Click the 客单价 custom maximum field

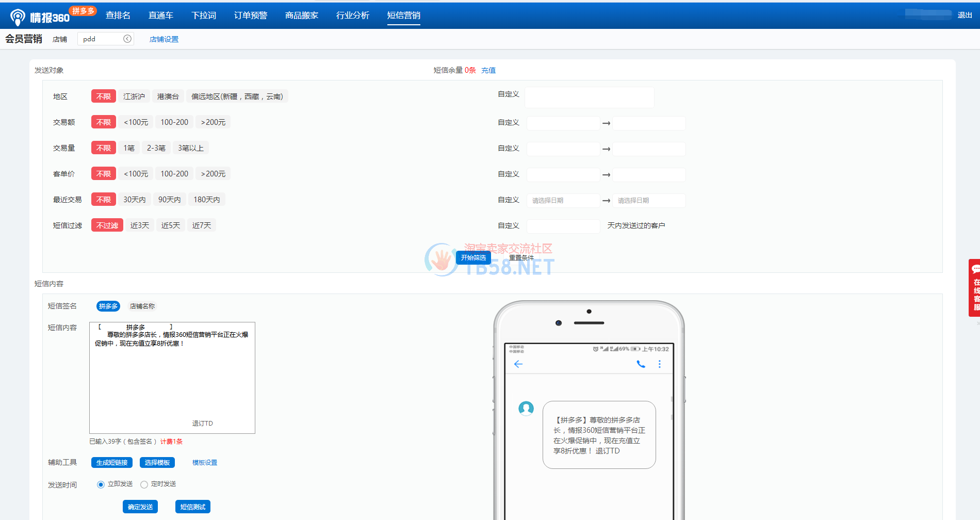coord(649,175)
